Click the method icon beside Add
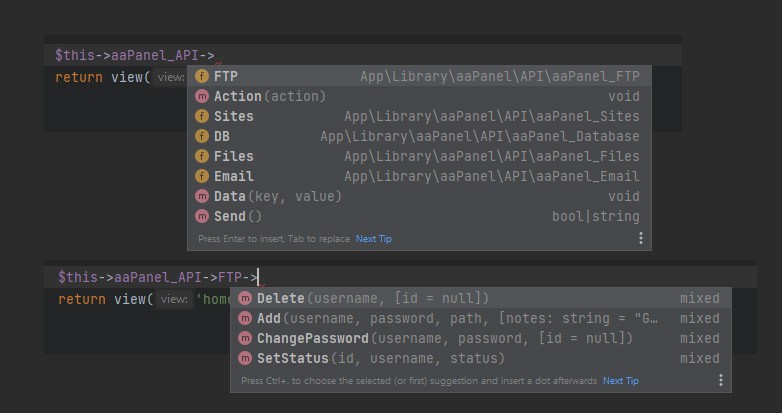The height and width of the screenshot is (413, 782). click(x=244, y=318)
